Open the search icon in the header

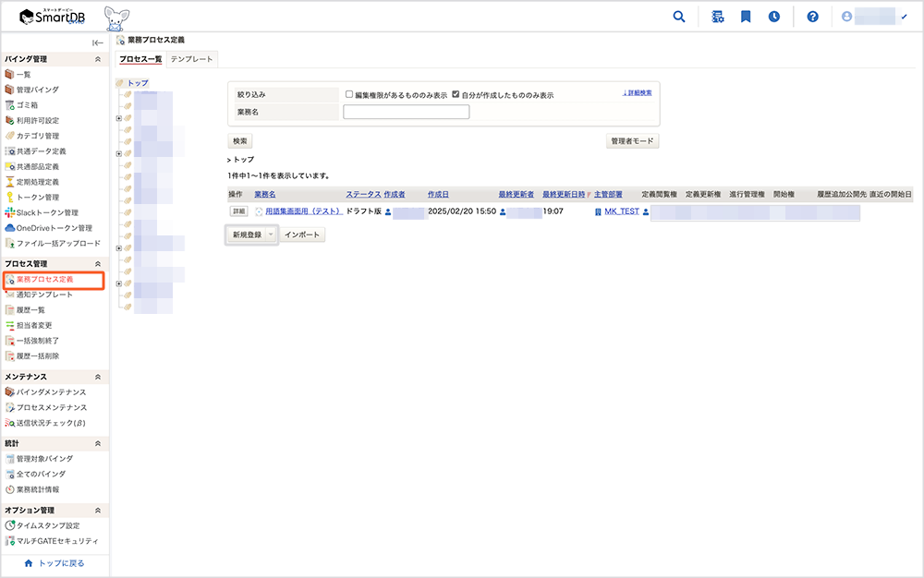coord(679,16)
